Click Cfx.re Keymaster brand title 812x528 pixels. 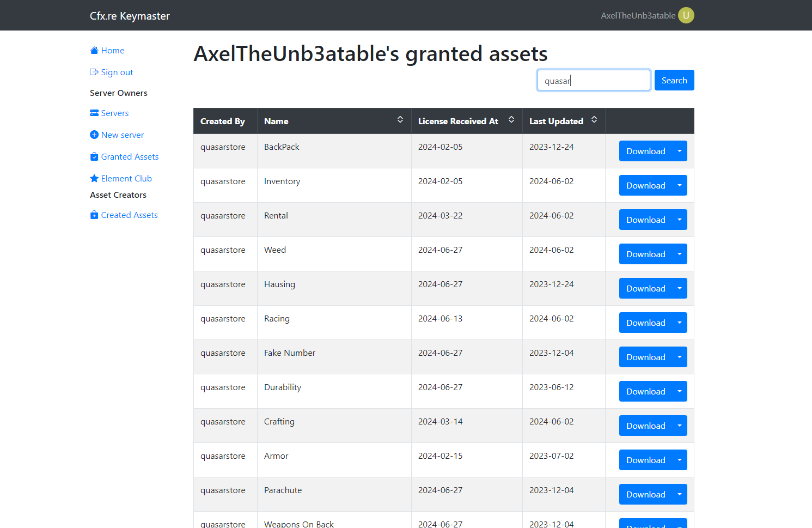[x=130, y=16]
